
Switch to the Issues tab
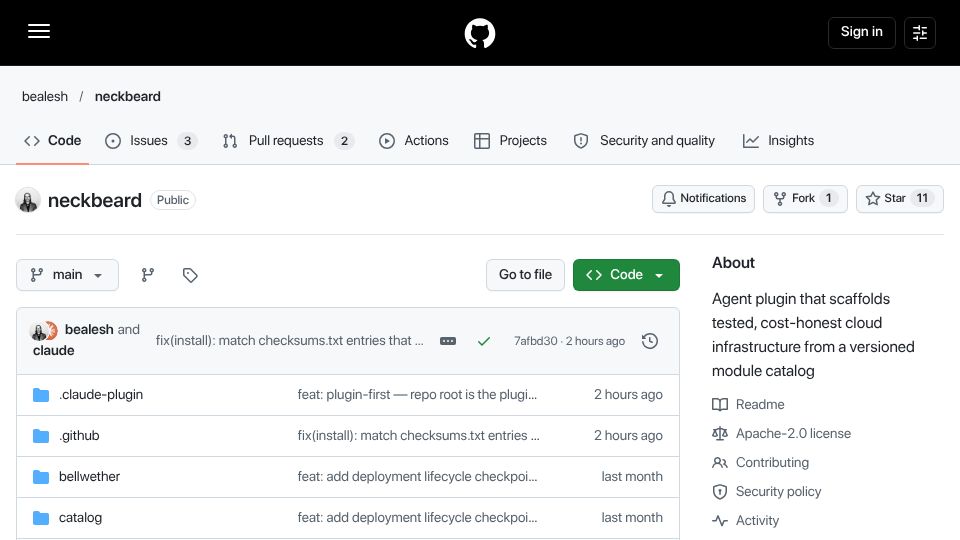pyautogui.click(x=150, y=141)
